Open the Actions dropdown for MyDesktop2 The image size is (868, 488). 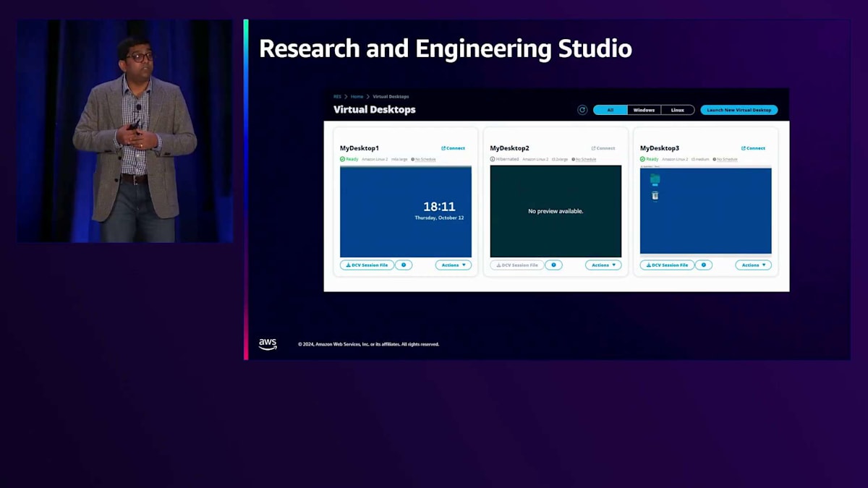(x=603, y=265)
